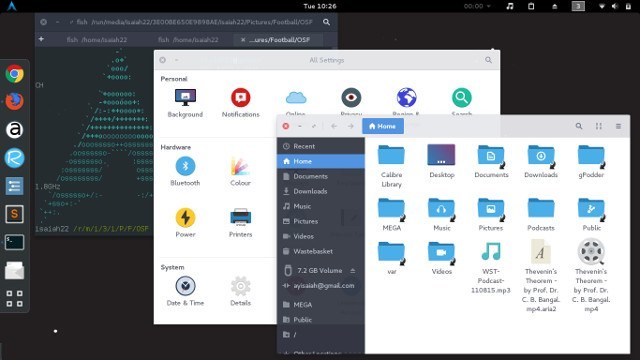Image resolution: width=640 pixels, height=360 pixels.
Task: Open Date & Time settings
Action: pyautogui.click(x=185, y=291)
